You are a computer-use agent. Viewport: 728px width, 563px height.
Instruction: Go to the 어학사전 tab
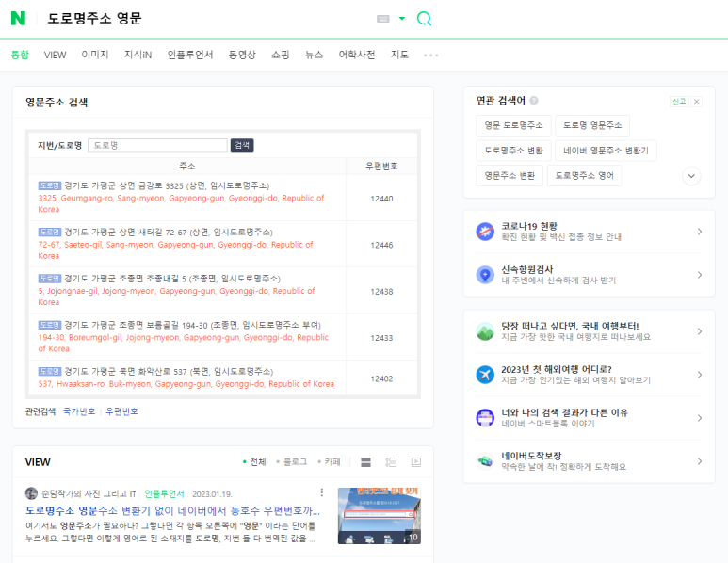pyautogui.click(x=357, y=55)
